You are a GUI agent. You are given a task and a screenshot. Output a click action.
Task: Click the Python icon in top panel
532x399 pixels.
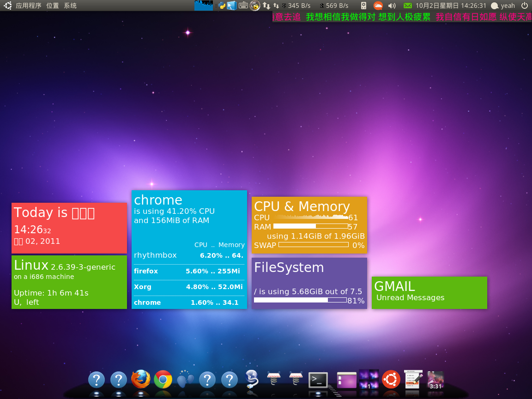[222, 6]
